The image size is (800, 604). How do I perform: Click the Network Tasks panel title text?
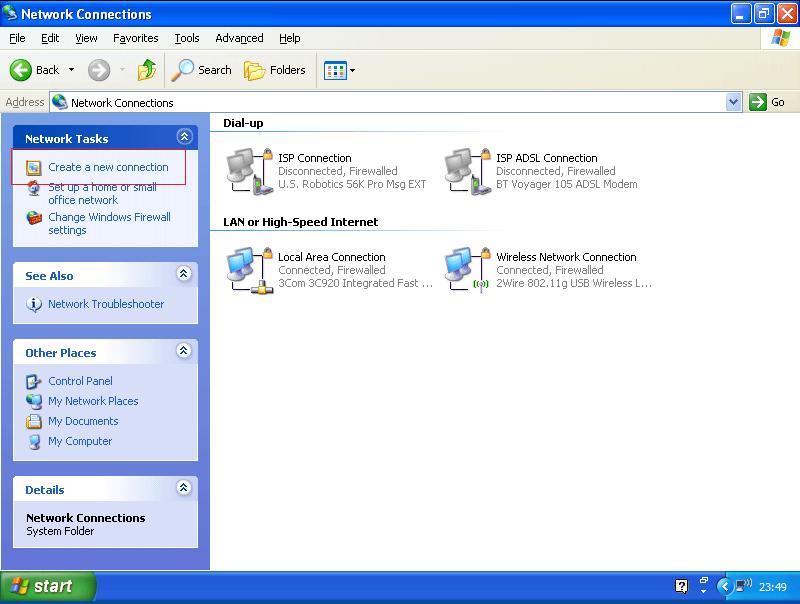click(x=67, y=139)
